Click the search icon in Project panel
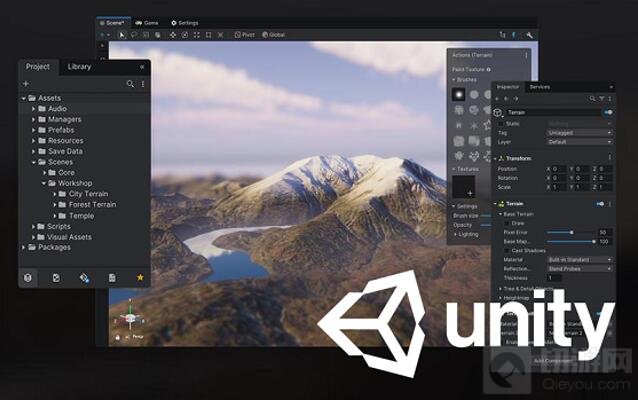 [x=130, y=84]
